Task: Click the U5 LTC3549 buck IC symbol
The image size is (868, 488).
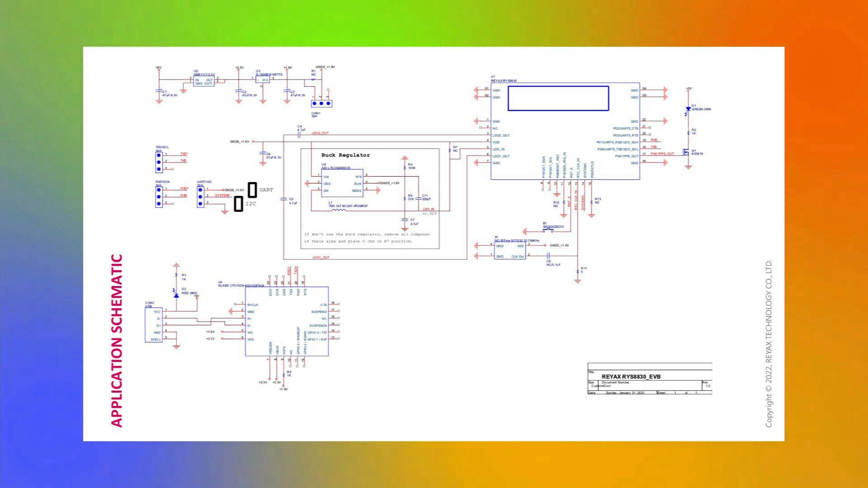Action: [x=342, y=183]
